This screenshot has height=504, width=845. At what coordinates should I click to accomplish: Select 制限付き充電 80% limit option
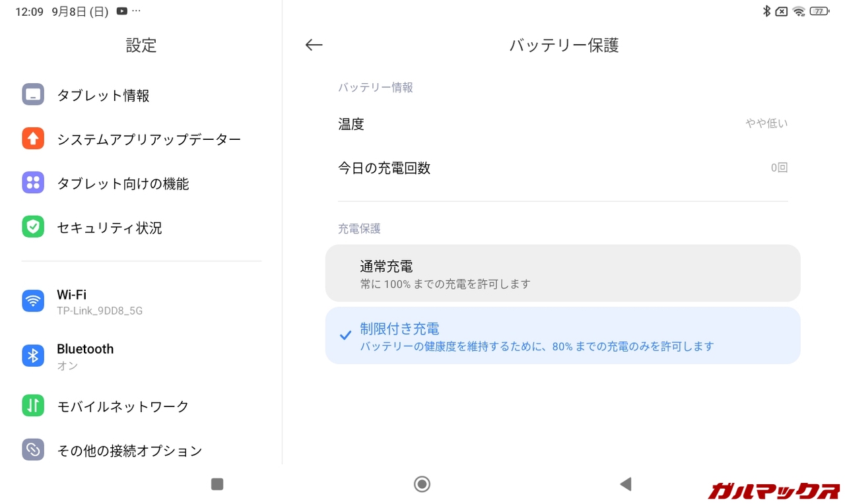click(562, 336)
